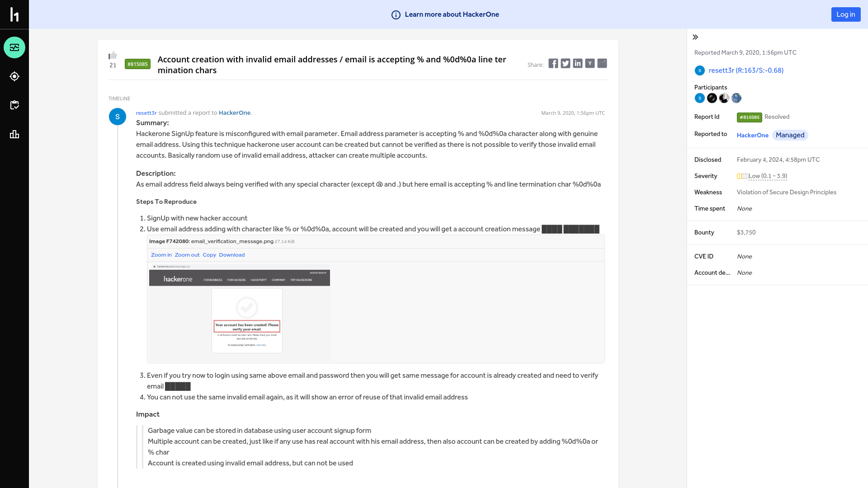The height and width of the screenshot is (488, 868).
Task: Click the Facebook share icon
Action: pyautogui.click(x=552, y=63)
